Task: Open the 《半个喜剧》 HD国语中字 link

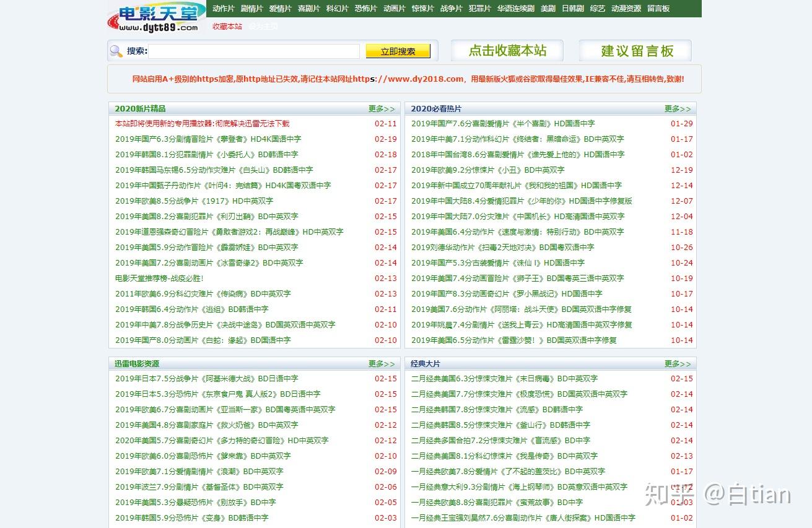Action: coord(503,123)
